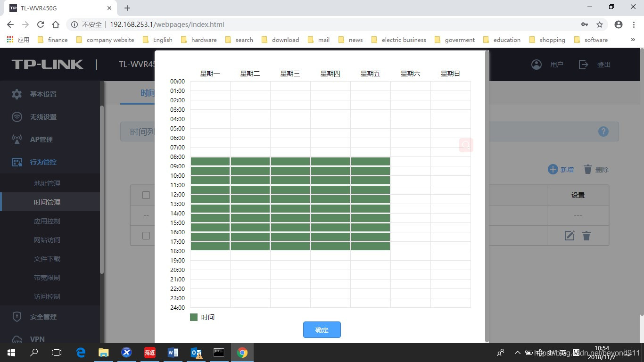Toggle Wednesday 12:00 time cell
This screenshot has width=644, height=362.
[290, 199]
